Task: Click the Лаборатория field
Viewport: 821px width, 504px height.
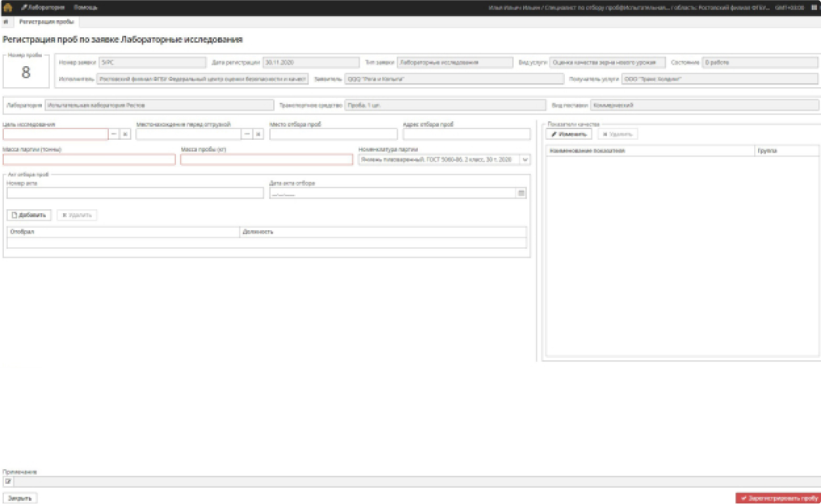Action: [159, 105]
